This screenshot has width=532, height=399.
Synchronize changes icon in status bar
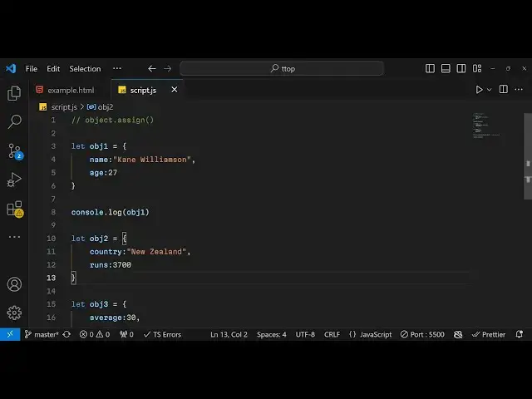point(66,334)
